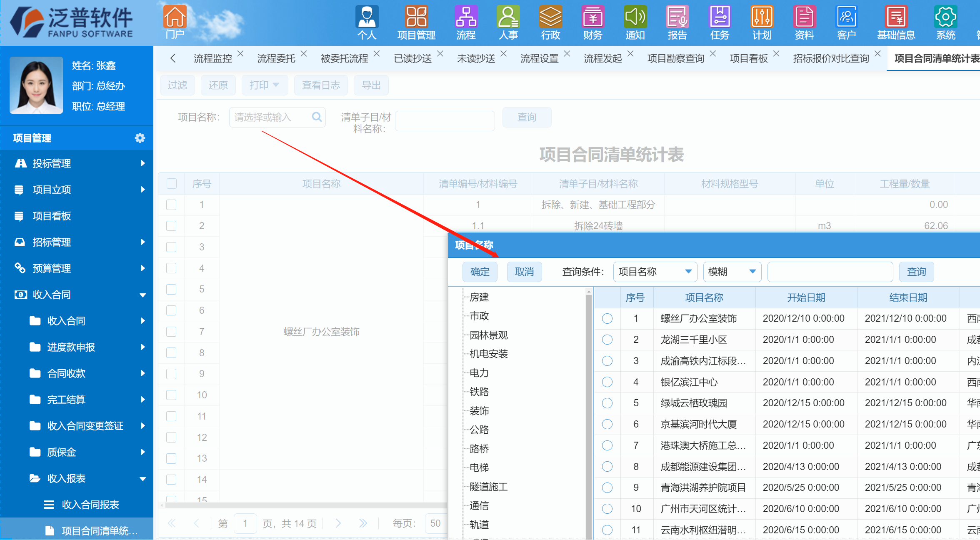The image size is (980, 540).
Task: Switch to the 项目看板 tab
Action: [x=748, y=58]
